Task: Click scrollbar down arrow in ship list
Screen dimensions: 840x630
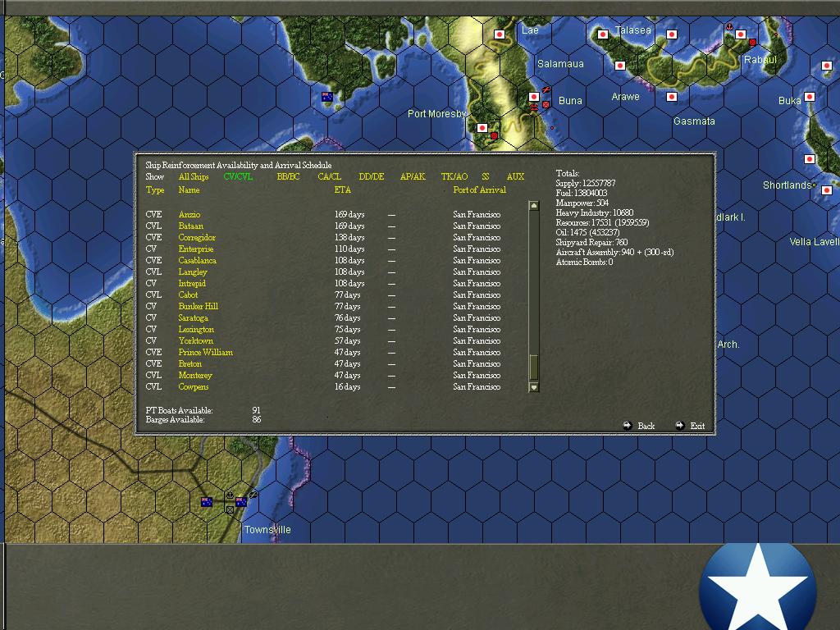Action: (533, 387)
